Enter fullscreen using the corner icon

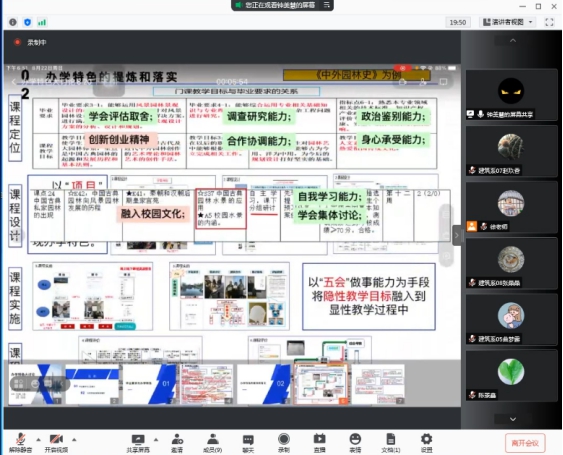[549, 22]
